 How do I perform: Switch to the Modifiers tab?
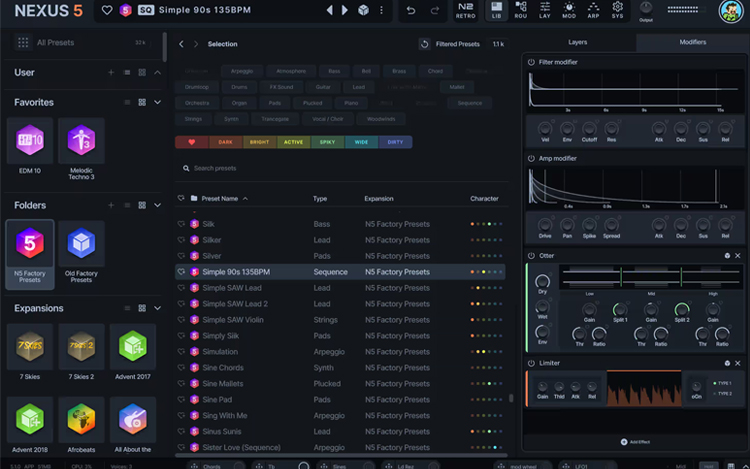pos(693,42)
